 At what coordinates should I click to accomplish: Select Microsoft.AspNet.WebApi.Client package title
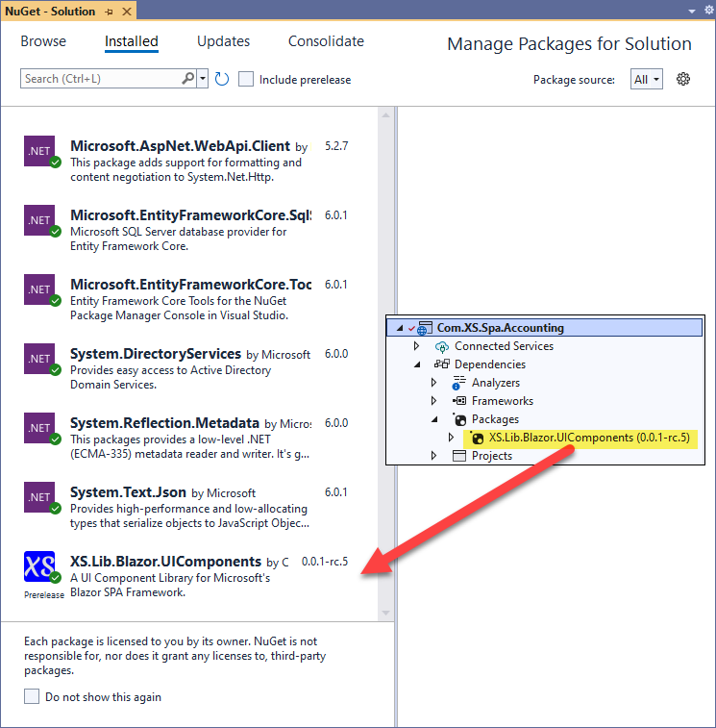point(180,146)
